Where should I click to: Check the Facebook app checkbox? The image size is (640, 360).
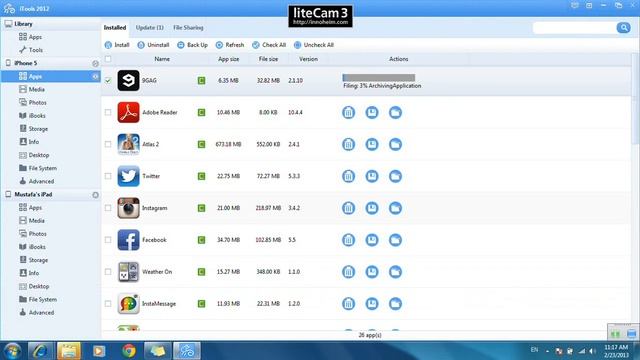coord(108,240)
